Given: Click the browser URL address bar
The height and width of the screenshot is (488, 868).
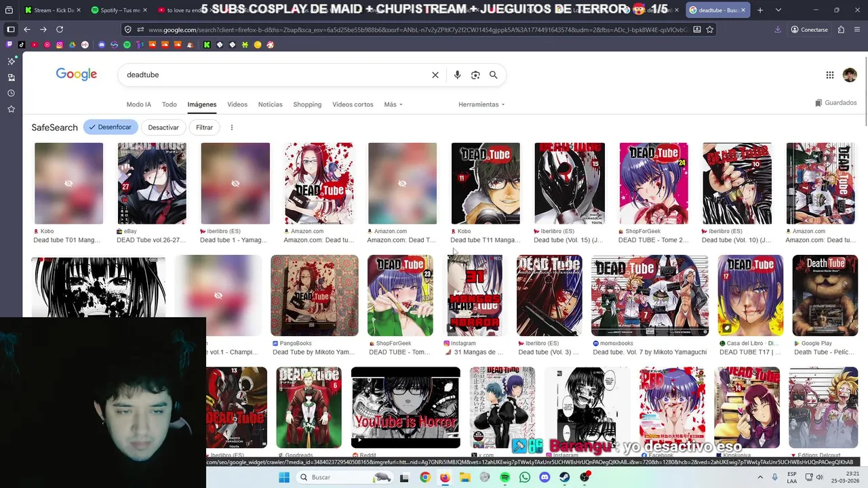Looking at the screenshot, I should pos(417,30).
